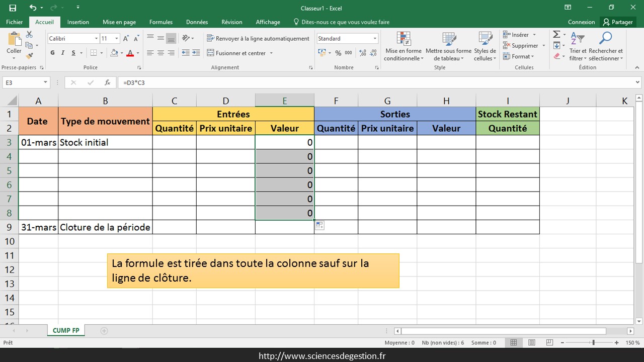Viewport: 644px width, 362px height.
Task: Click the zoom slider in the status bar
Action: (x=594, y=343)
